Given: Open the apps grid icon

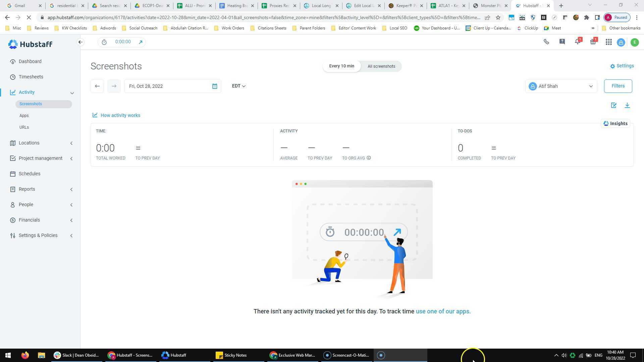Looking at the screenshot, I should pos(608,42).
